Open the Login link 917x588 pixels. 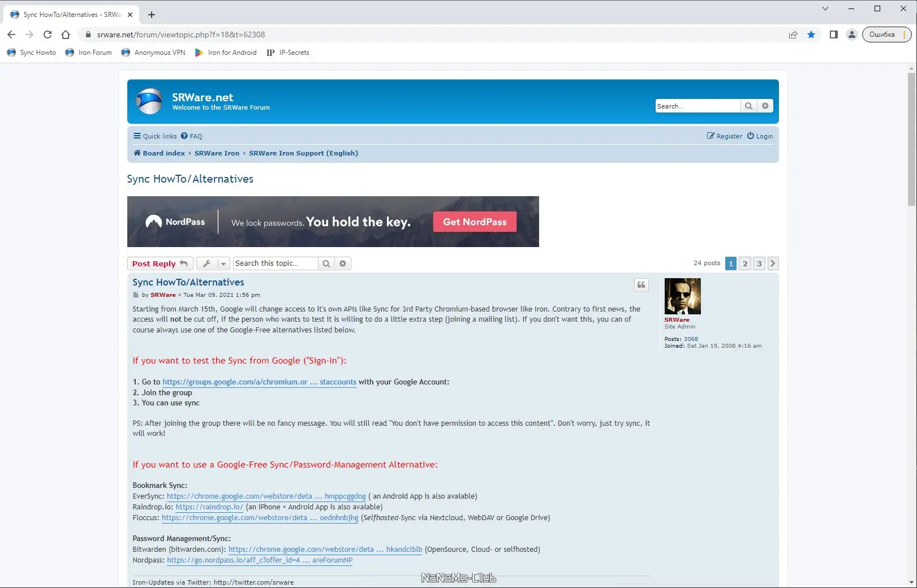(760, 136)
